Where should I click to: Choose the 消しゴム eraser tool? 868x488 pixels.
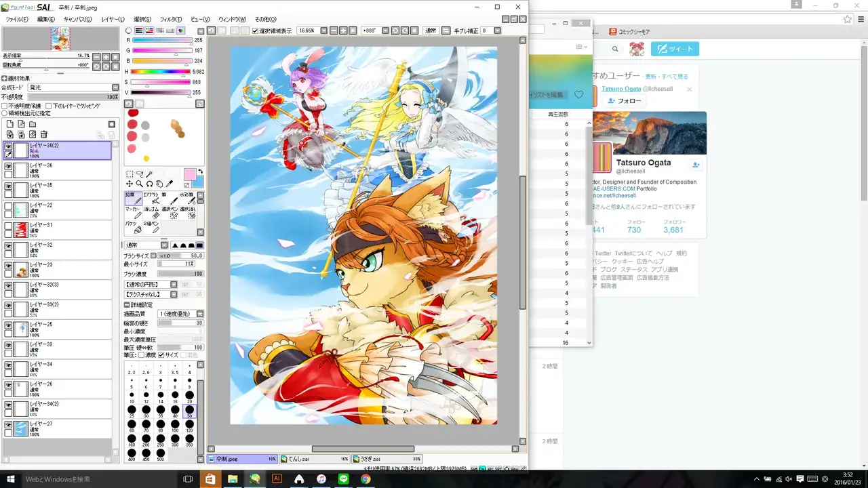click(155, 213)
